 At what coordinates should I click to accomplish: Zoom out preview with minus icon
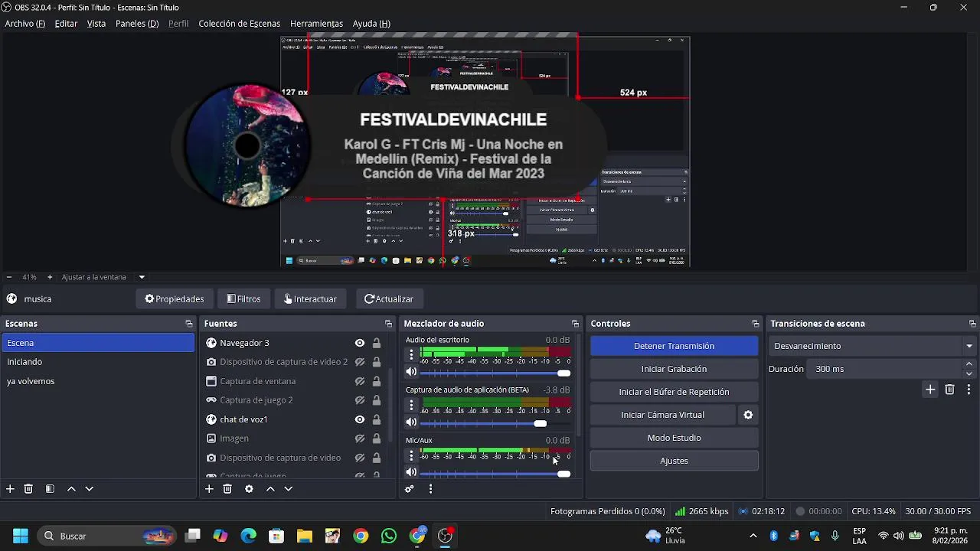(x=8, y=277)
